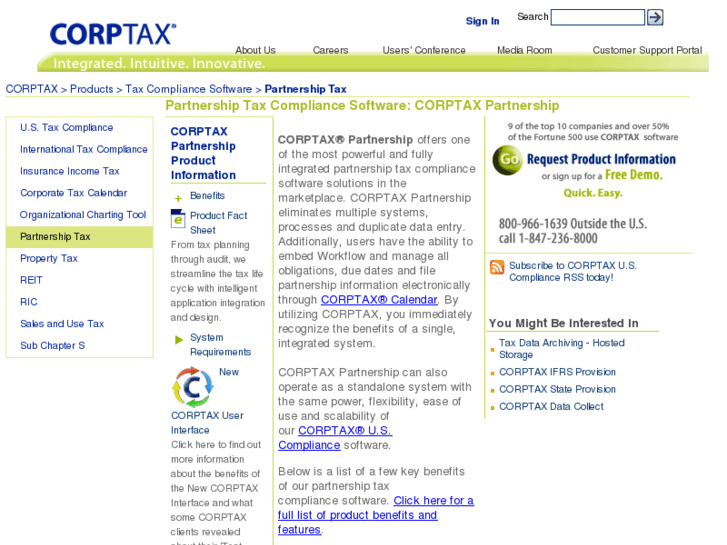
Task: Open the Users' Conference menu item
Action: [424, 50]
